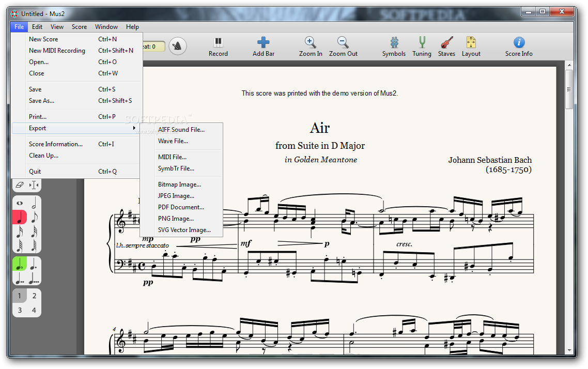Export as PNG Image...
The image size is (588, 369).
tap(181, 219)
